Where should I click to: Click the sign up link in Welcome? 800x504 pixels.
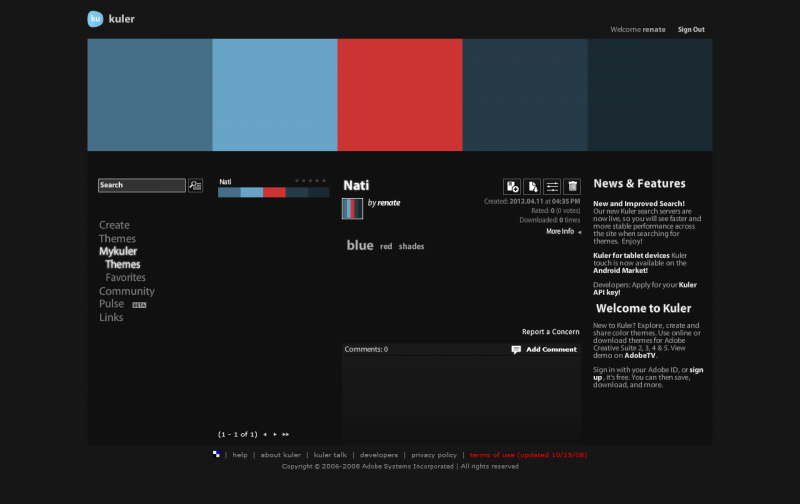pos(696,370)
